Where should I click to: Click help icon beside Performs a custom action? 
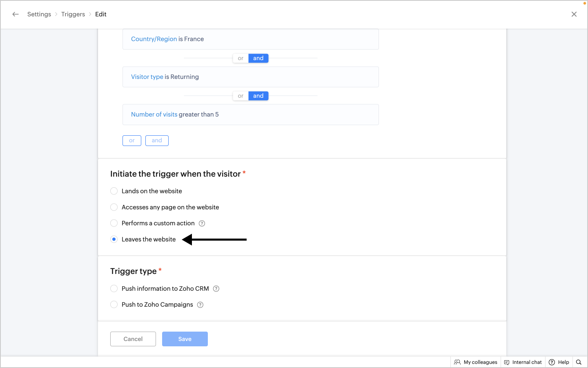click(x=202, y=223)
